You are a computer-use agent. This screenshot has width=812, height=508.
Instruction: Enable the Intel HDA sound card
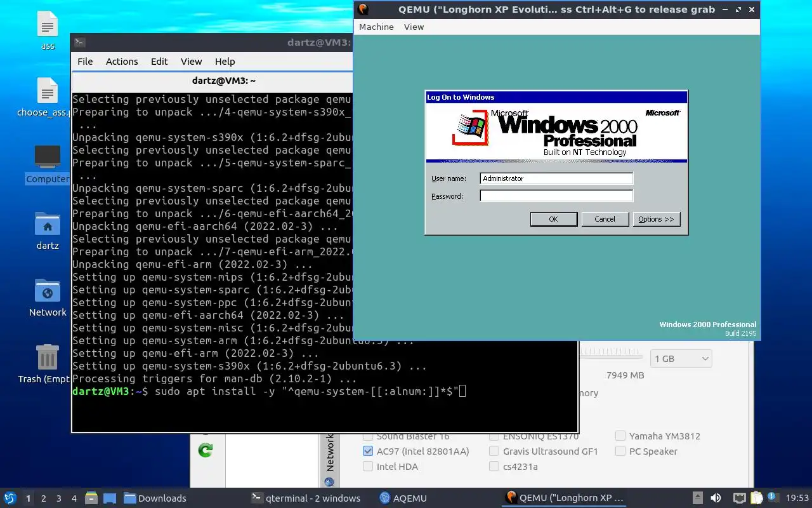click(368, 467)
